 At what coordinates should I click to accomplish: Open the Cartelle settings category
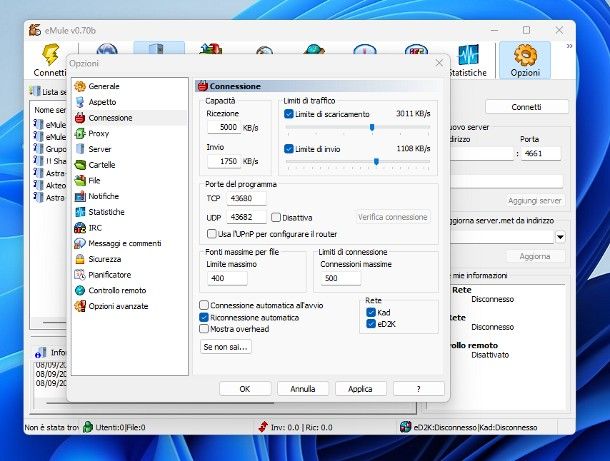pyautogui.click(x=102, y=165)
